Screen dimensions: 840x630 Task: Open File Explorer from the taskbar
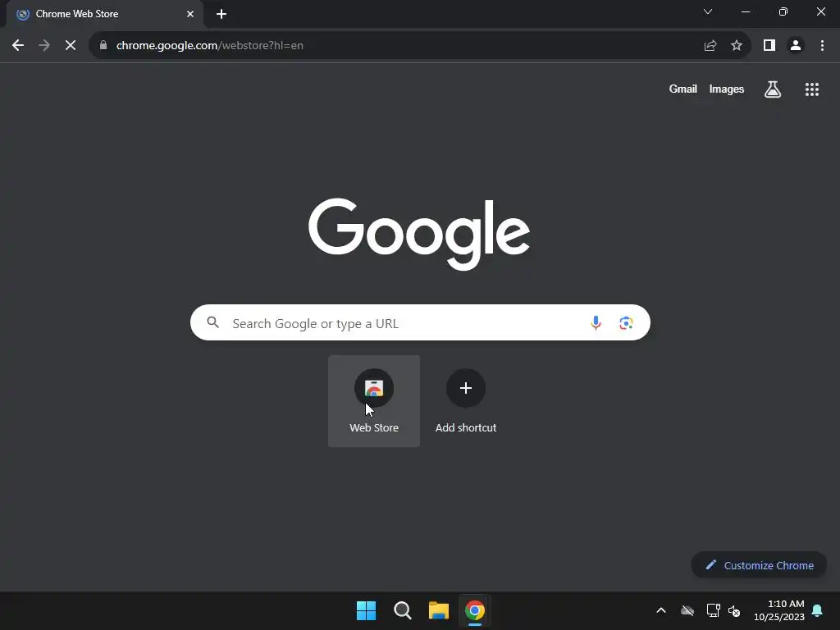(x=439, y=610)
